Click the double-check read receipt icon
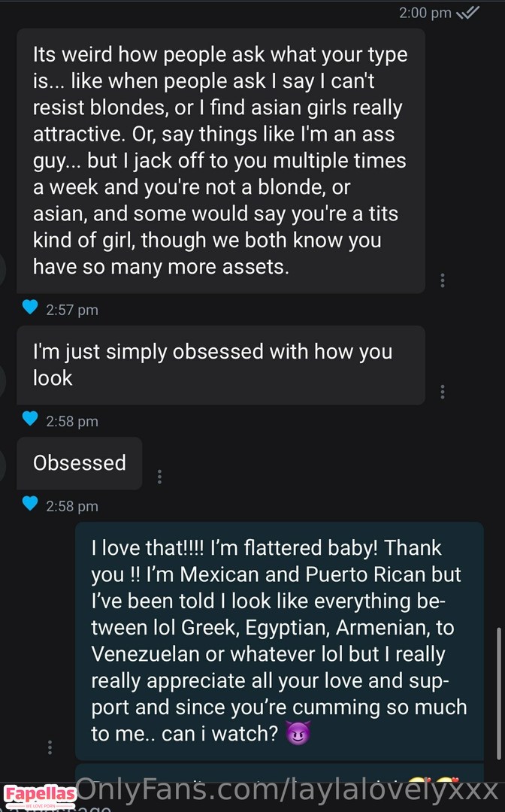The image size is (505, 812). click(468, 13)
